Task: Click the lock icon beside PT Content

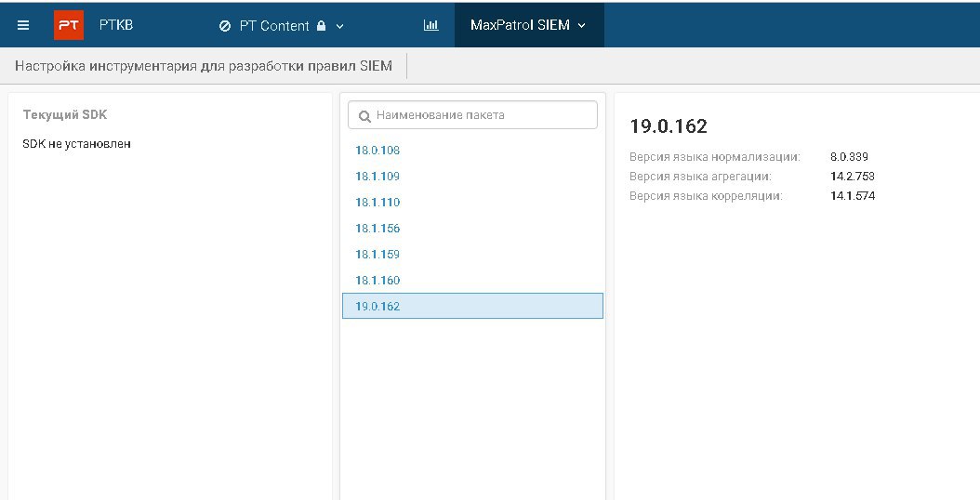Action: click(x=322, y=26)
